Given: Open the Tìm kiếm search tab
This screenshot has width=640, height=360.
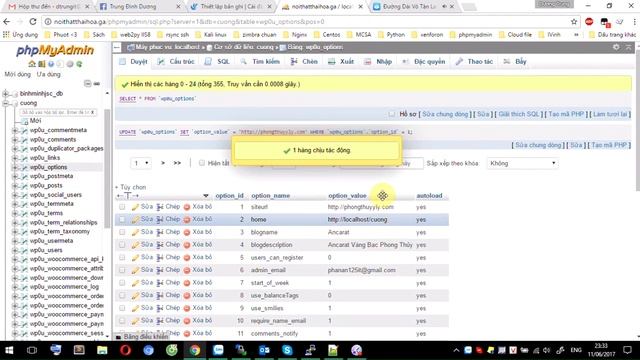Looking at the screenshot, I should [260, 62].
